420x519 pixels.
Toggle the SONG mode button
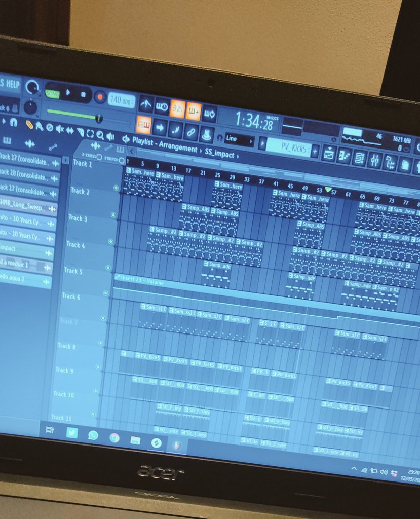(x=52, y=94)
